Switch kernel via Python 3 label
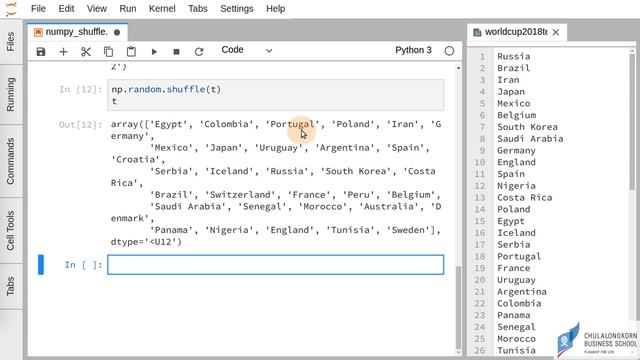 (413, 50)
